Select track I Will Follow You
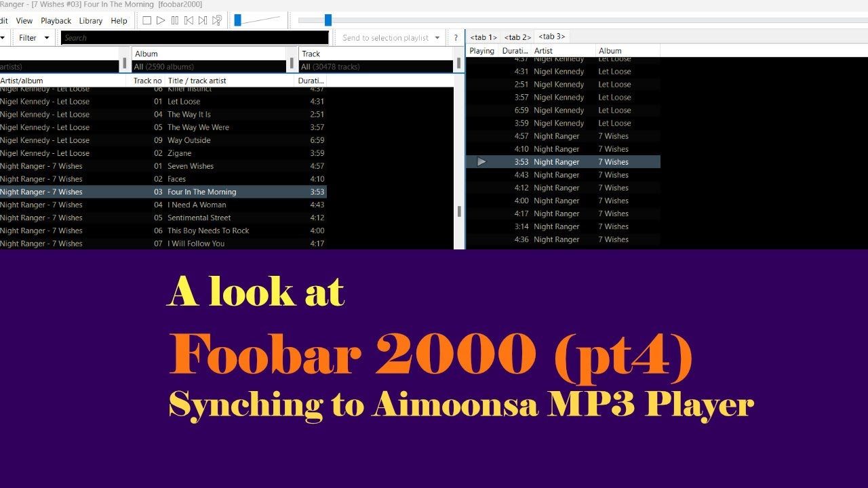 point(163,243)
